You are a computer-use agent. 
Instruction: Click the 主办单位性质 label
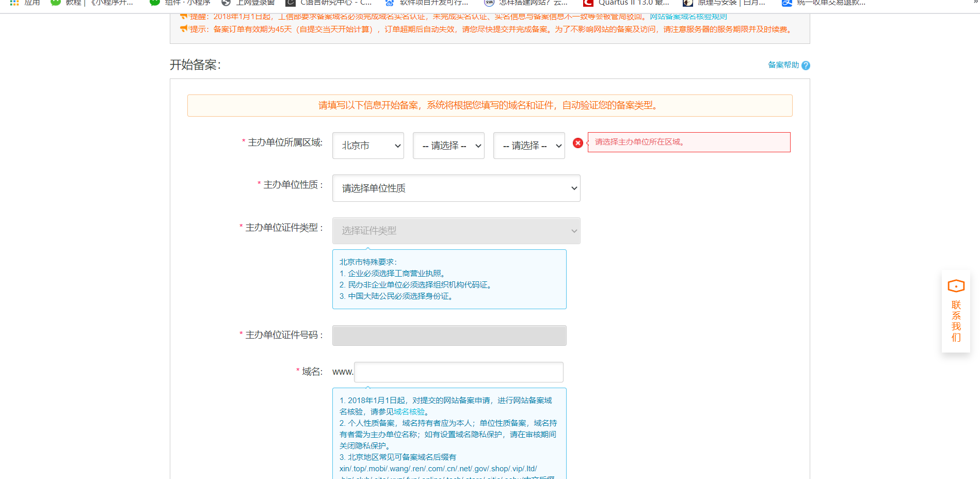(x=293, y=185)
